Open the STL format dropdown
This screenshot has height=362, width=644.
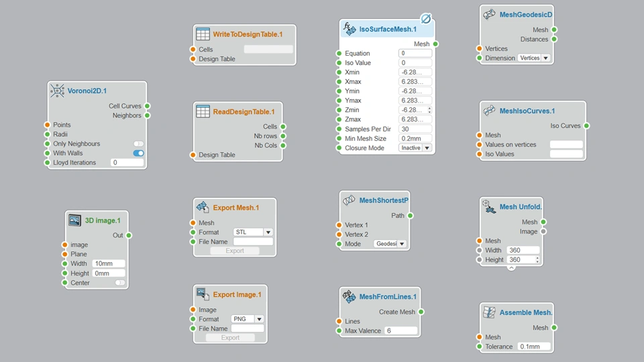pyautogui.click(x=253, y=233)
